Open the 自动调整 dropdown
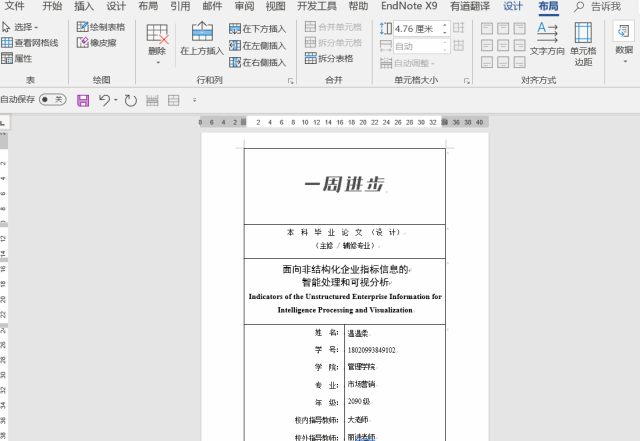 pos(407,63)
